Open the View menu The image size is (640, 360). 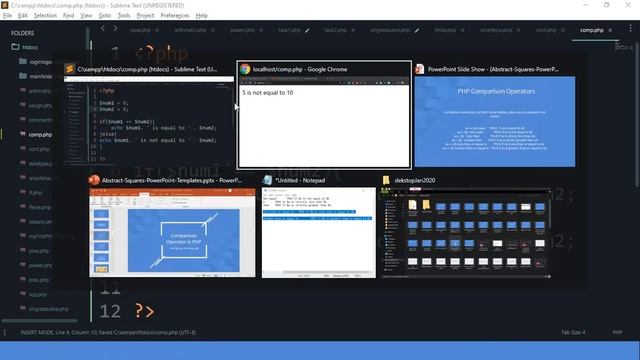pyautogui.click(x=86, y=16)
